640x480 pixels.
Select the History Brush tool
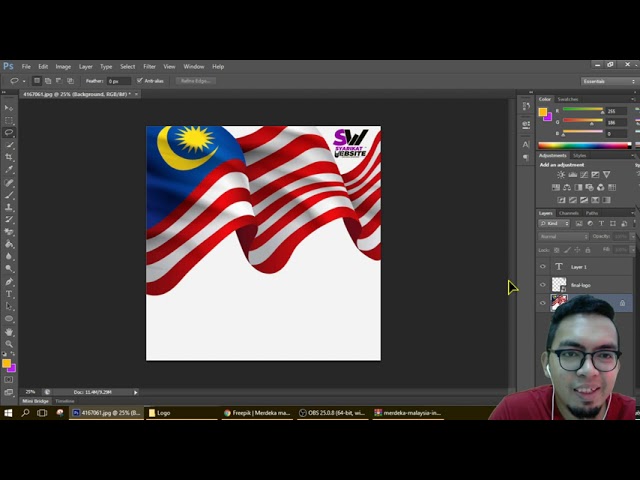pyautogui.click(x=9, y=219)
